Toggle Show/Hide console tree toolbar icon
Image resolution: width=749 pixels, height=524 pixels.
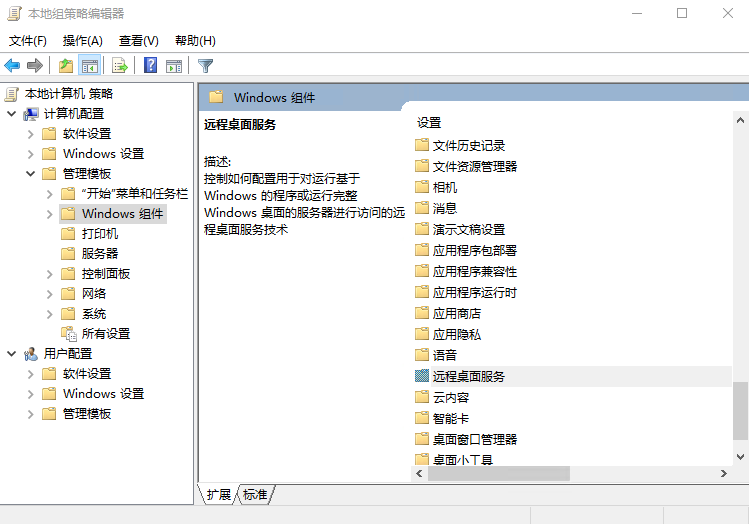90,66
